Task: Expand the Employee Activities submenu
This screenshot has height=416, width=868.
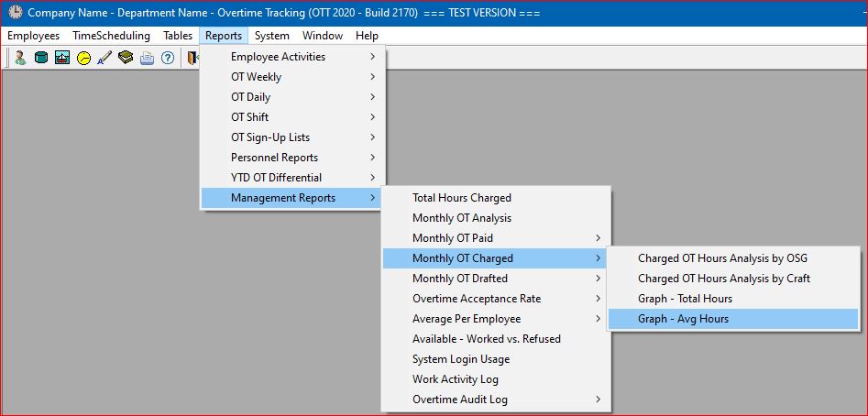Action: [x=292, y=57]
